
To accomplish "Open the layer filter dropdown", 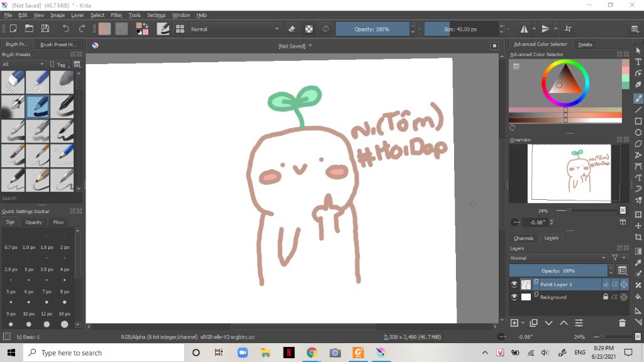I will click(618, 258).
